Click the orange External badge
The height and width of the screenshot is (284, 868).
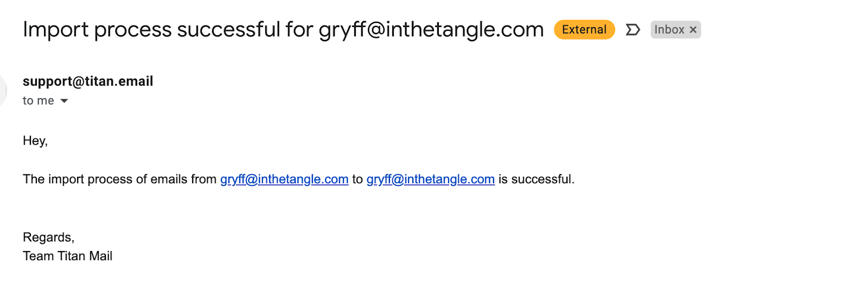tap(584, 30)
